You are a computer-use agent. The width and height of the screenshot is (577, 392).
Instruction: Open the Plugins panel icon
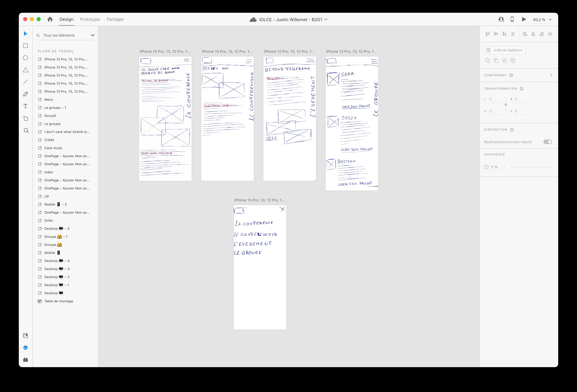[x=26, y=360]
